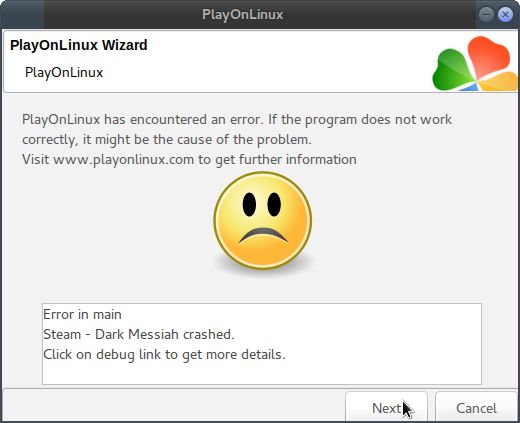Screen dimensions: 520x423
Task: Click the yellow leaf of the logo
Action: [499, 82]
